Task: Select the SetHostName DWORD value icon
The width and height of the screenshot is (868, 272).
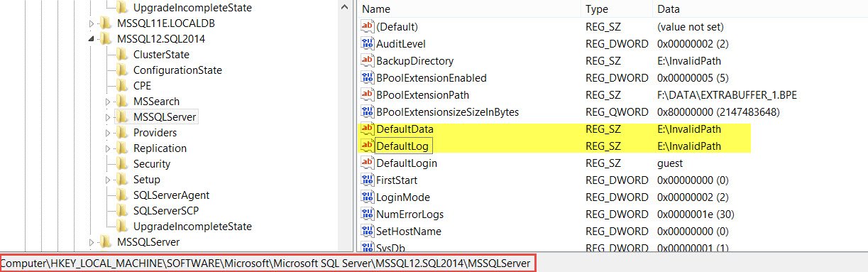Action: 367,232
